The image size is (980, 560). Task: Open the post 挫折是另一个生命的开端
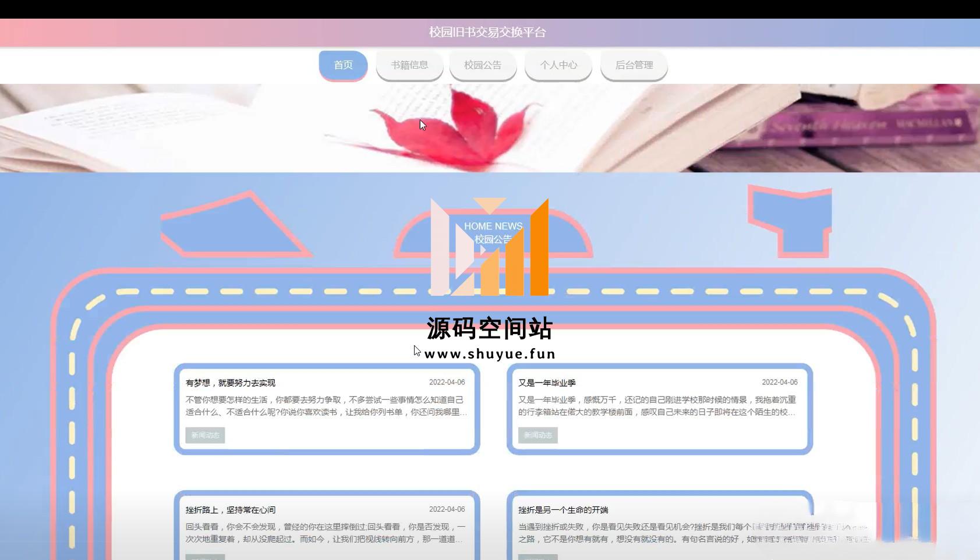tap(562, 510)
